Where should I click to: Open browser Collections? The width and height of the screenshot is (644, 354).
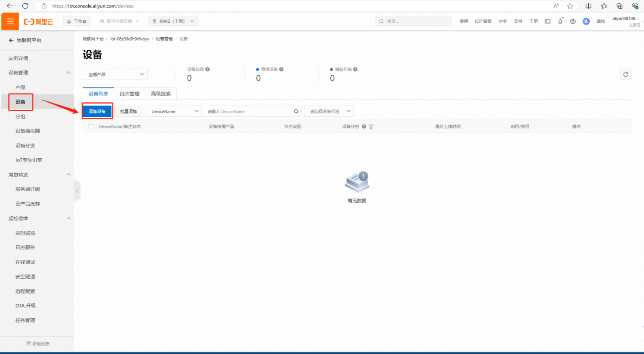tap(619, 6)
